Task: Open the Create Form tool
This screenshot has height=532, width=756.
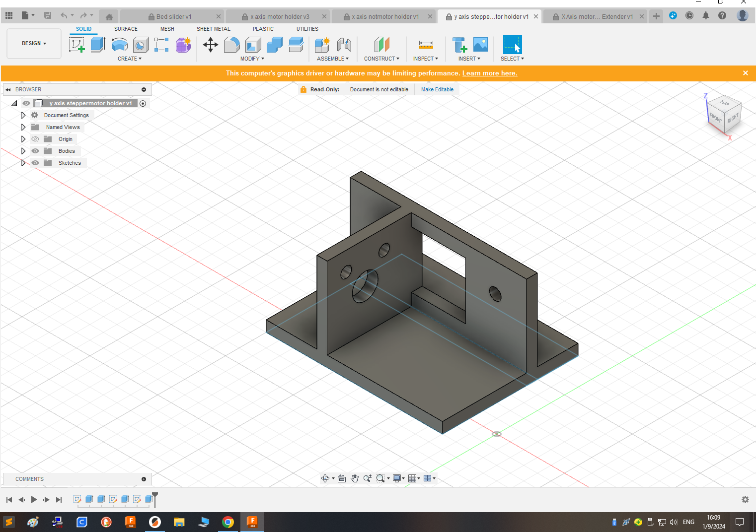Action: coord(183,45)
